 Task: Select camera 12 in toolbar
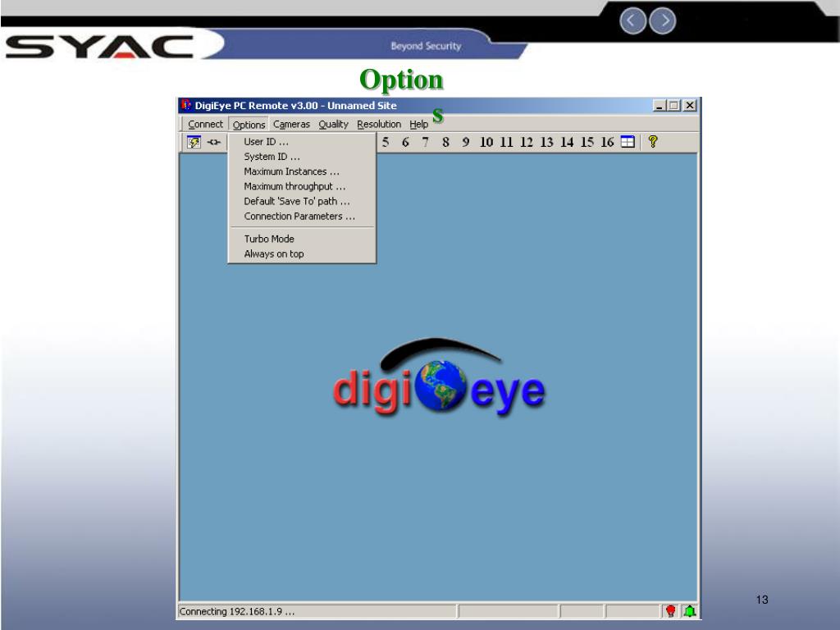[x=527, y=142]
